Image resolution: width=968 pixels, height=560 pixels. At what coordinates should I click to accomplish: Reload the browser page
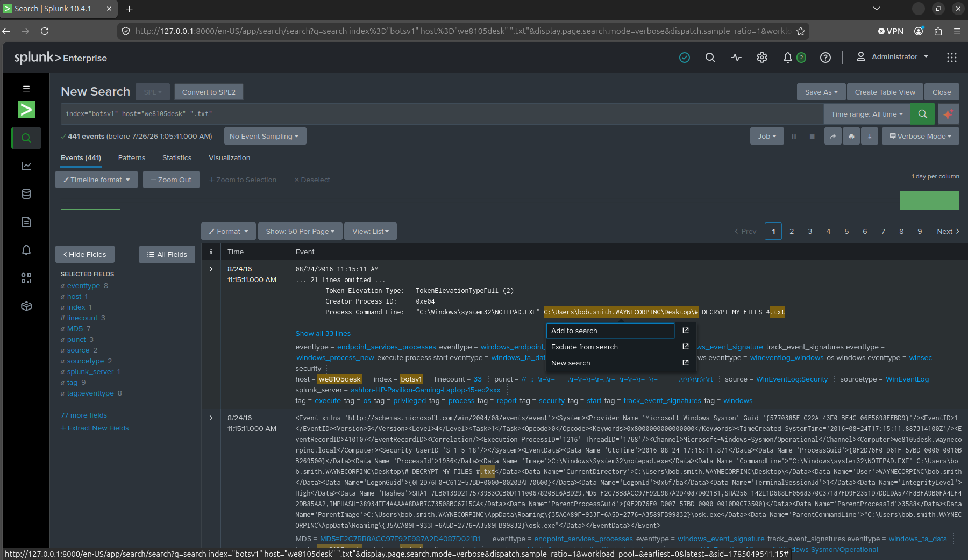click(45, 31)
